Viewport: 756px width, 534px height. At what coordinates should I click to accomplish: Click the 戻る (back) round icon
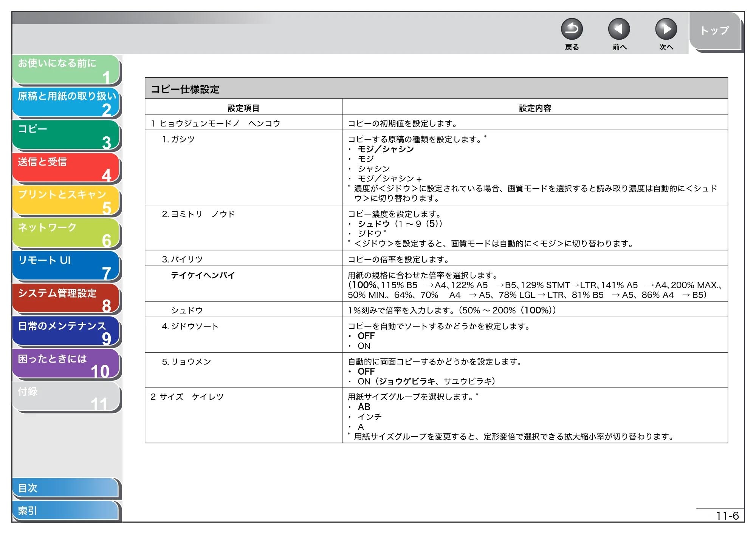click(572, 29)
